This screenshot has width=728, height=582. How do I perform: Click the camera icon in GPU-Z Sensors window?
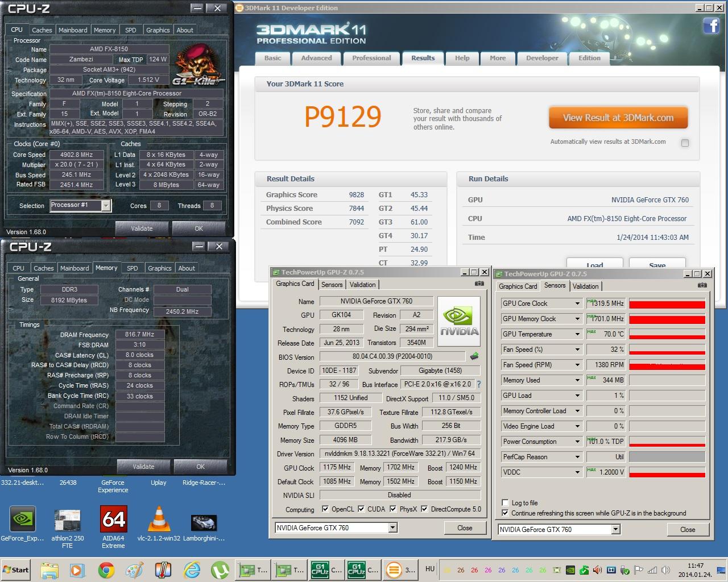pyautogui.click(x=702, y=285)
